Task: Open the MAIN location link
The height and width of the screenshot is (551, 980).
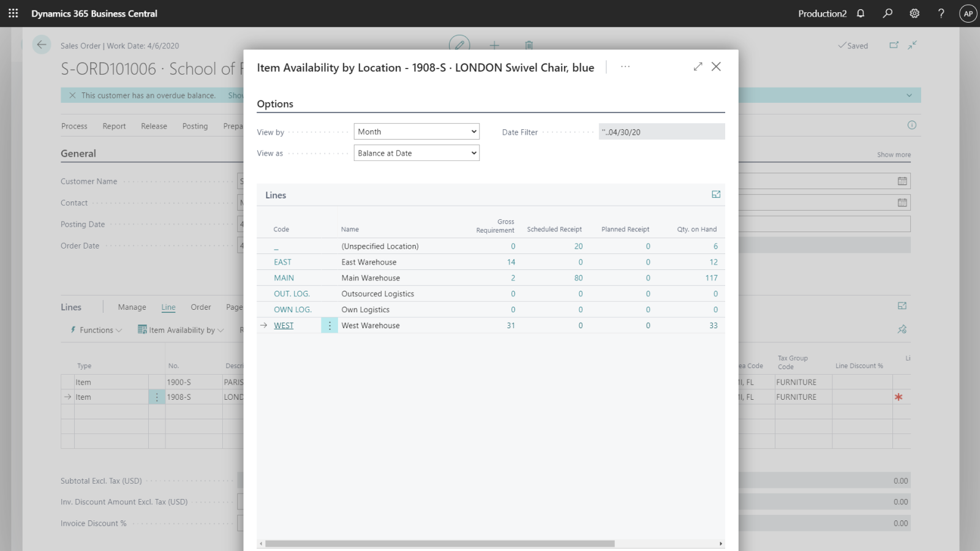Action: 284,278
